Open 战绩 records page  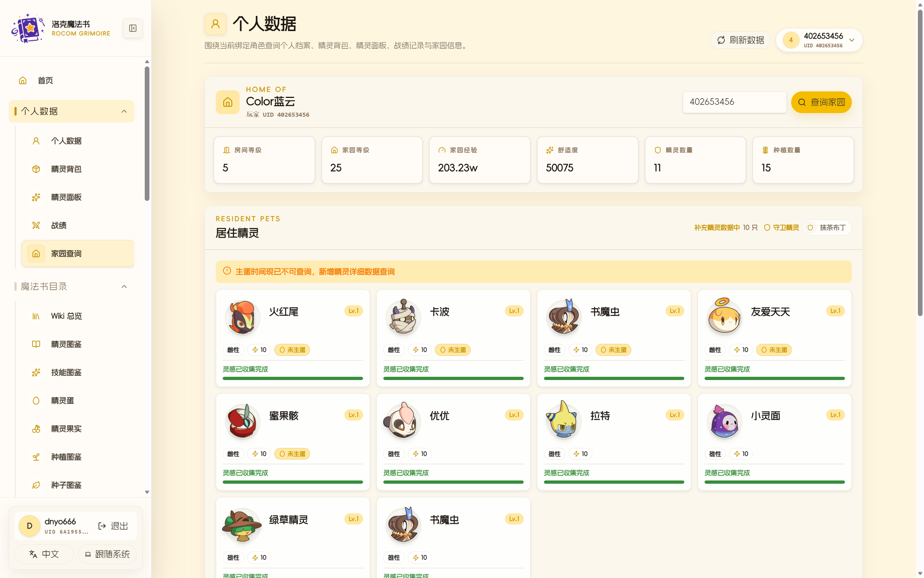(x=78, y=225)
